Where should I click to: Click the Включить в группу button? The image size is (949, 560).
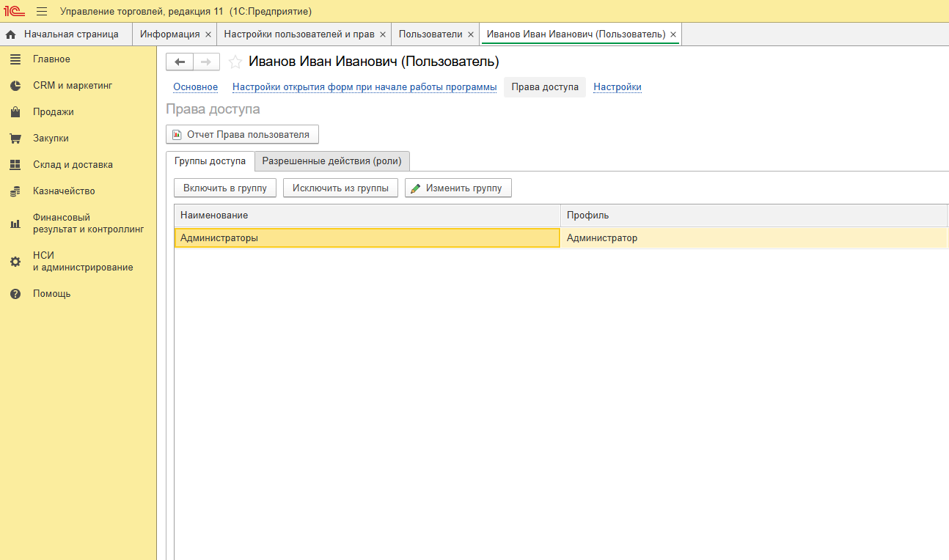tap(225, 188)
